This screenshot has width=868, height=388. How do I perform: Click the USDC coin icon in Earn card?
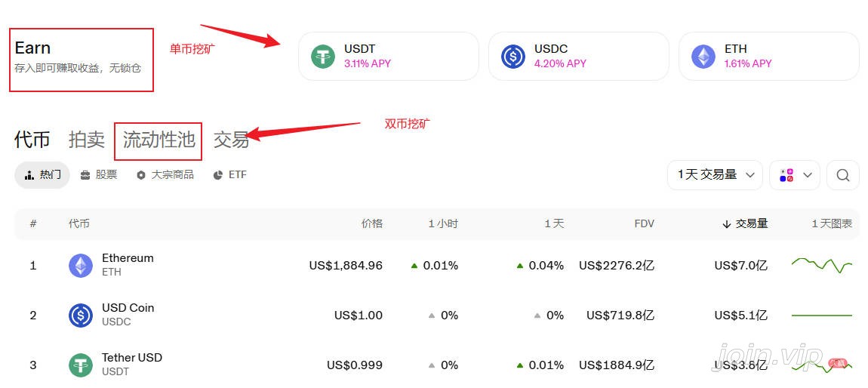[513, 57]
